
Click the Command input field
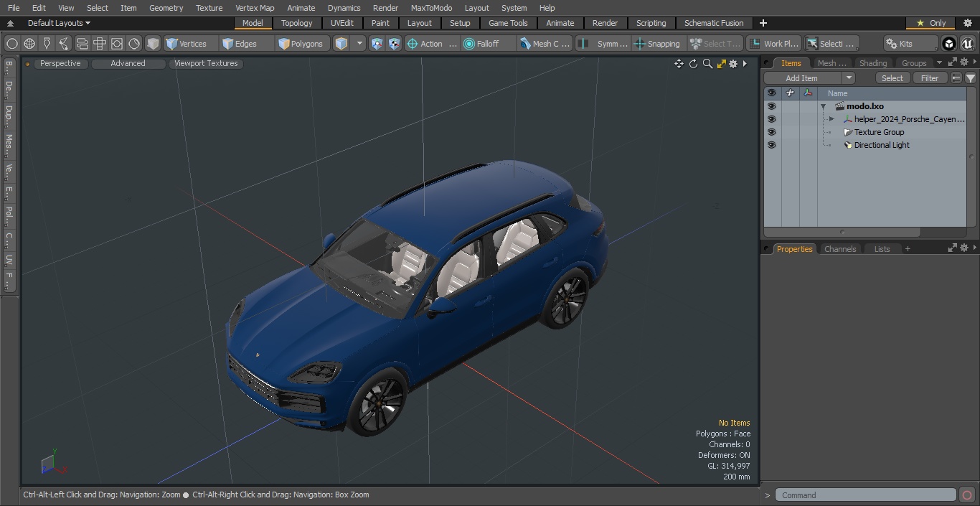[x=866, y=495]
